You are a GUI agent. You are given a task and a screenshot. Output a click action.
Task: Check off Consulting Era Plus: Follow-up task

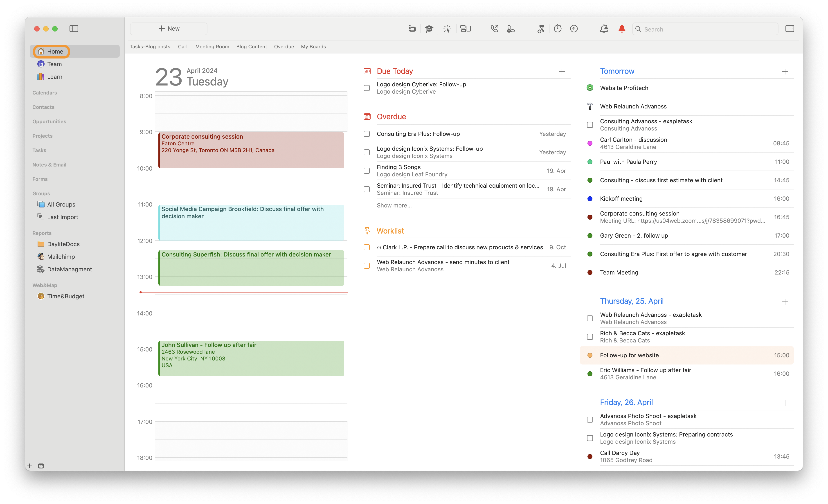coord(367,134)
